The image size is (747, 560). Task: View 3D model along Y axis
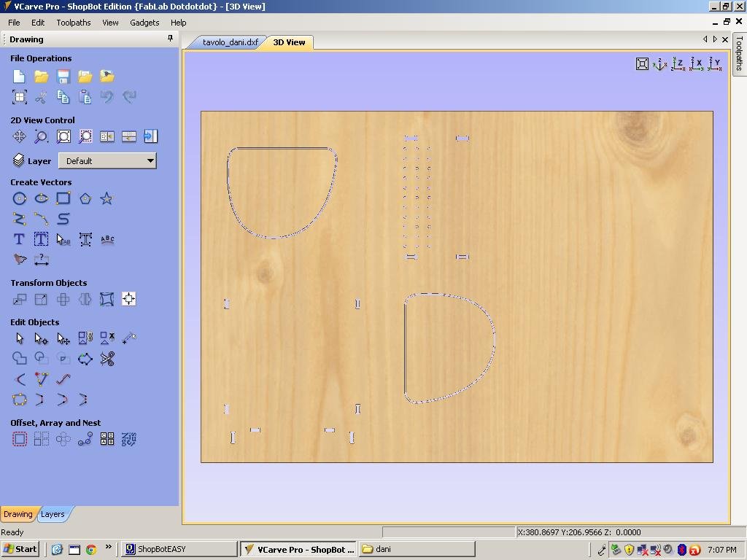click(x=715, y=64)
